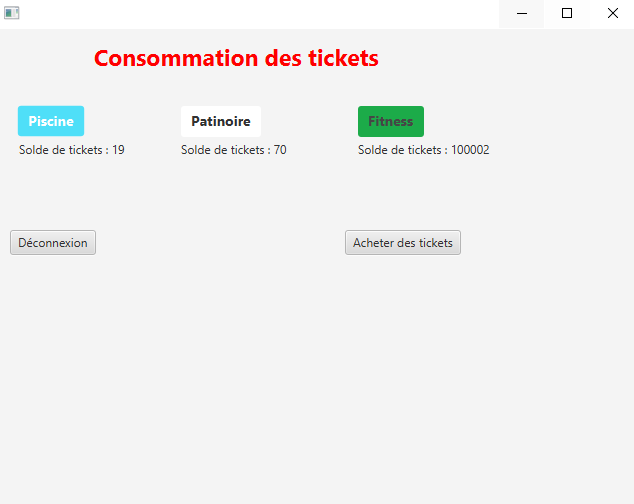
Task: Click the word Solde under the Piscine button
Action: click(x=34, y=150)
